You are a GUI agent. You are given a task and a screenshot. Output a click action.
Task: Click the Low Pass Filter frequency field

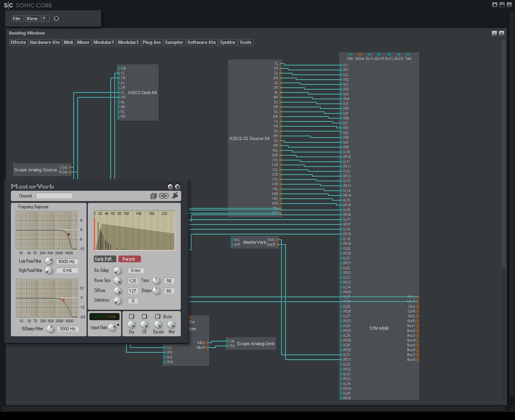click(x=66, y=261)
